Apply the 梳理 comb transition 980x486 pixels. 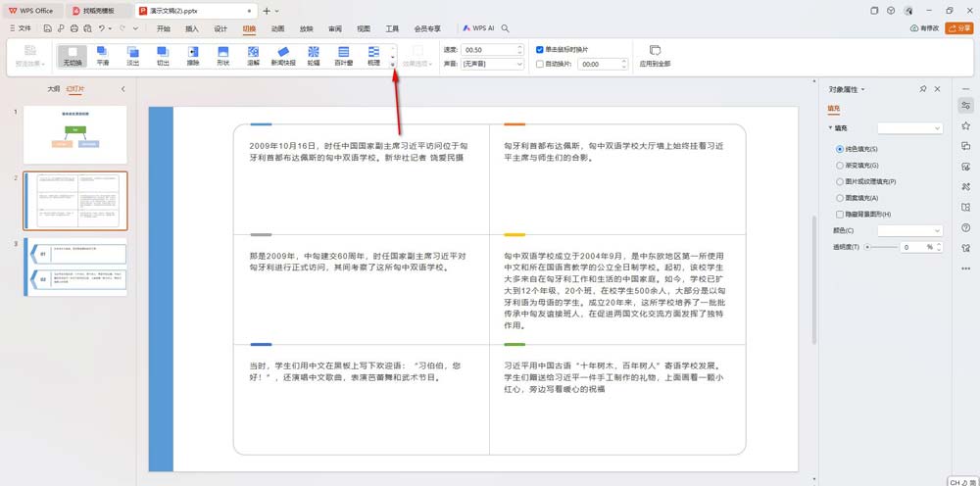(x=373, y=56)
